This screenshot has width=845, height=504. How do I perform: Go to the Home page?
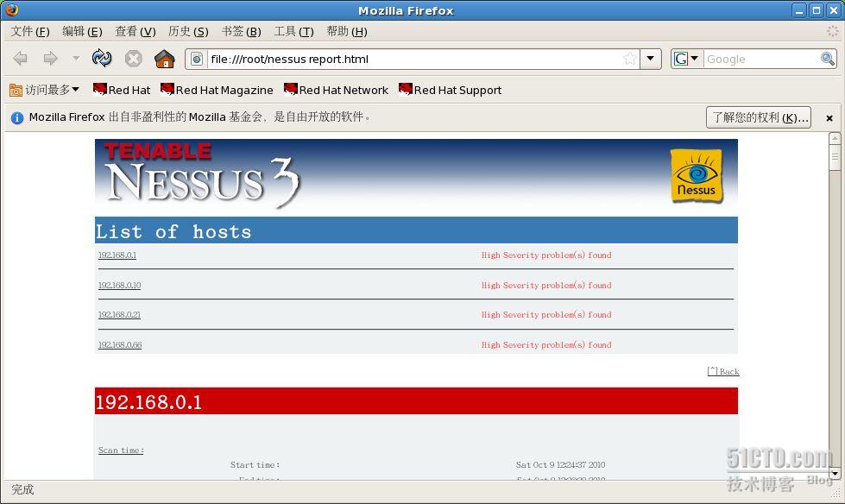[x=164, y=58]
